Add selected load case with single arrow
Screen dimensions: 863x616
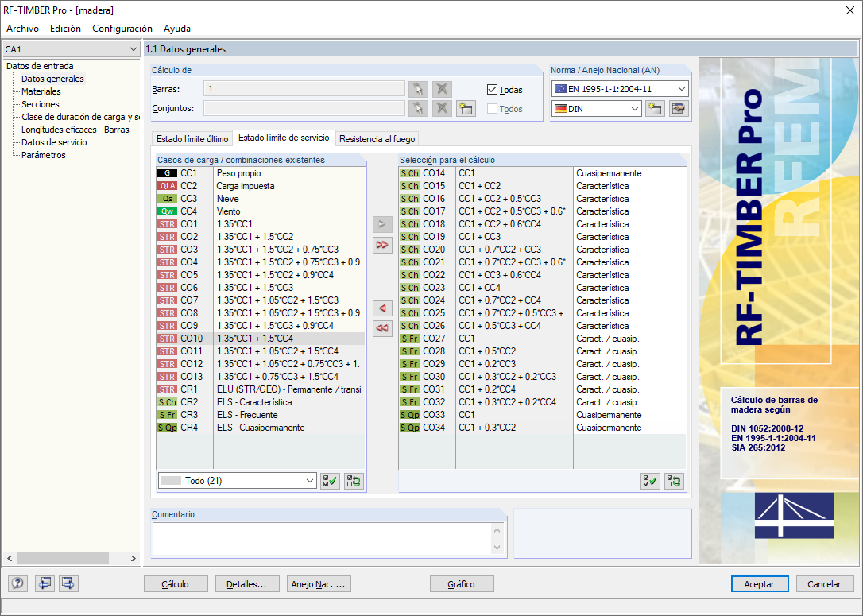(x=382, y=224)
